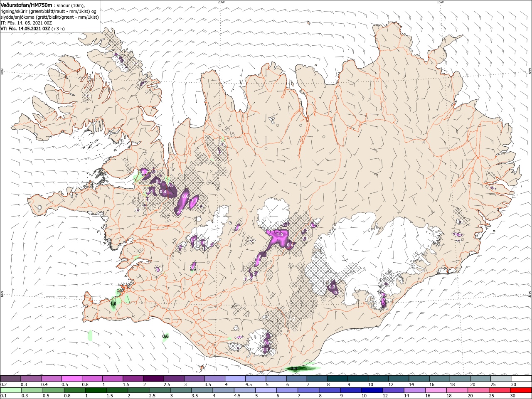Screen dimensions: 532x399
Task: Click the 1.5 value on the pink snow area
Action: point(280,234)
